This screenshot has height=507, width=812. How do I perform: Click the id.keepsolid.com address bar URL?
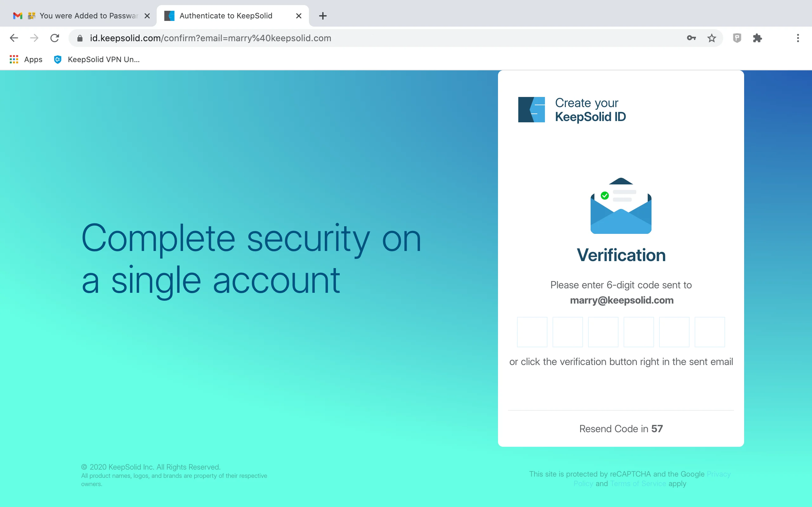pos(210,38)
